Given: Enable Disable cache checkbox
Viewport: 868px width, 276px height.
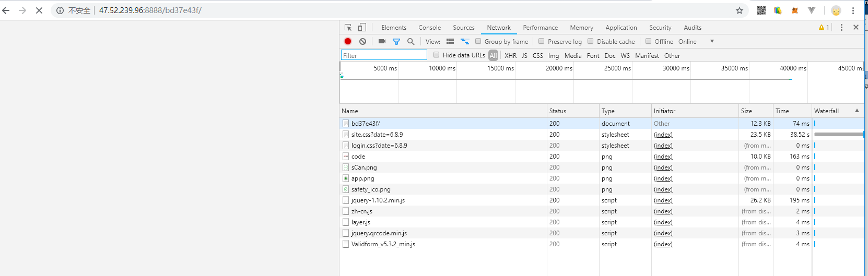Looking at the screenshot, I should pyautogui.click(x=591, y=41).
